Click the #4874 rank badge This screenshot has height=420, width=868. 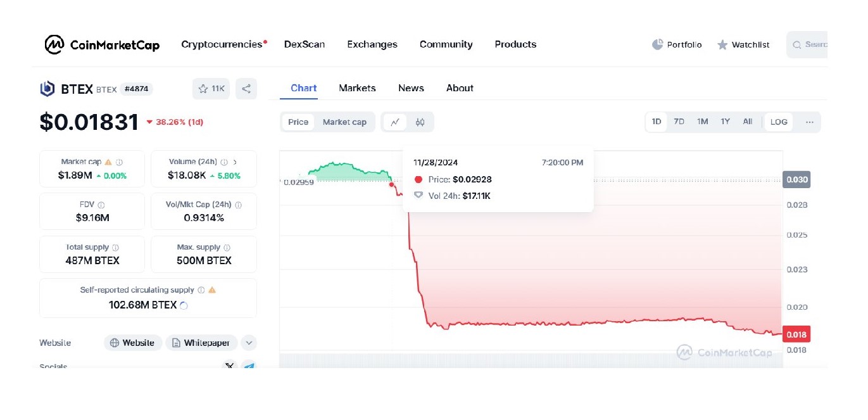(x=136, y=89)
